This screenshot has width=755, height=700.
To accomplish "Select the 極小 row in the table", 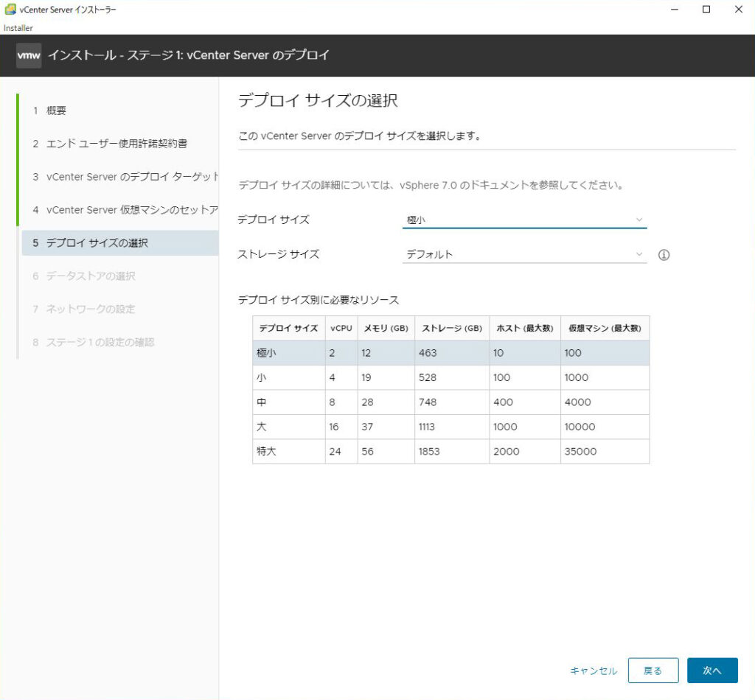I will point(450,353).
